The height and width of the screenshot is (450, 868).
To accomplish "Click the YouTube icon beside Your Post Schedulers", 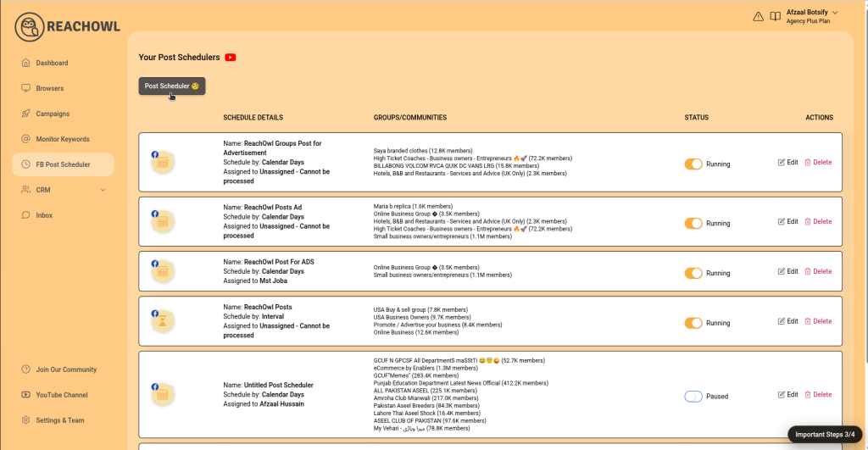I will 230,58.
